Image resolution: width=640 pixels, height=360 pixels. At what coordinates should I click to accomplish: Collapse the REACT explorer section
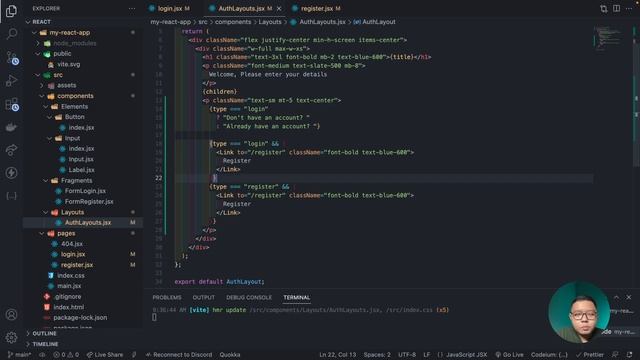click(41, 22)
